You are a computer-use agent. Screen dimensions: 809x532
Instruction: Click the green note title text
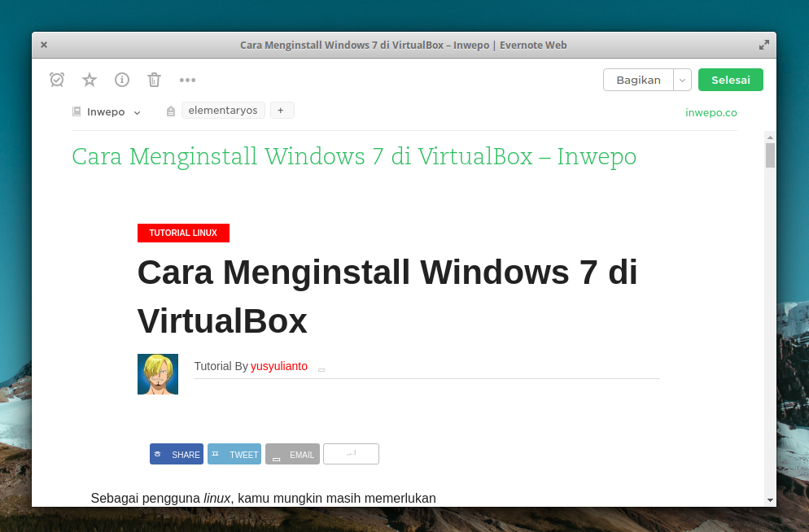[x=354, y=157]
